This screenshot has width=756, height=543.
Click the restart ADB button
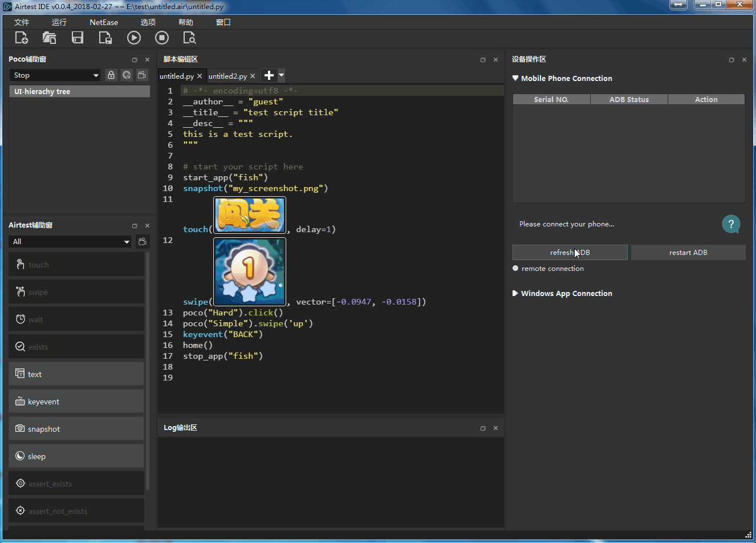click(x=688, y=252)
